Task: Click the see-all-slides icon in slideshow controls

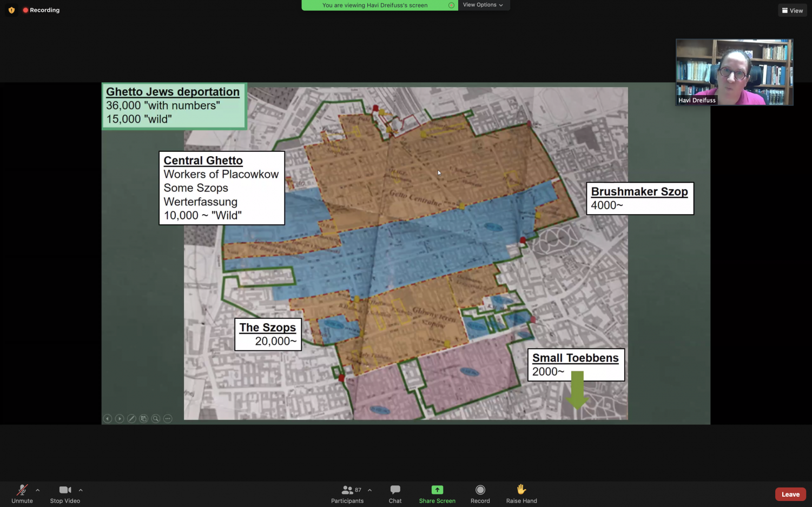Action: tap(143, 418)
